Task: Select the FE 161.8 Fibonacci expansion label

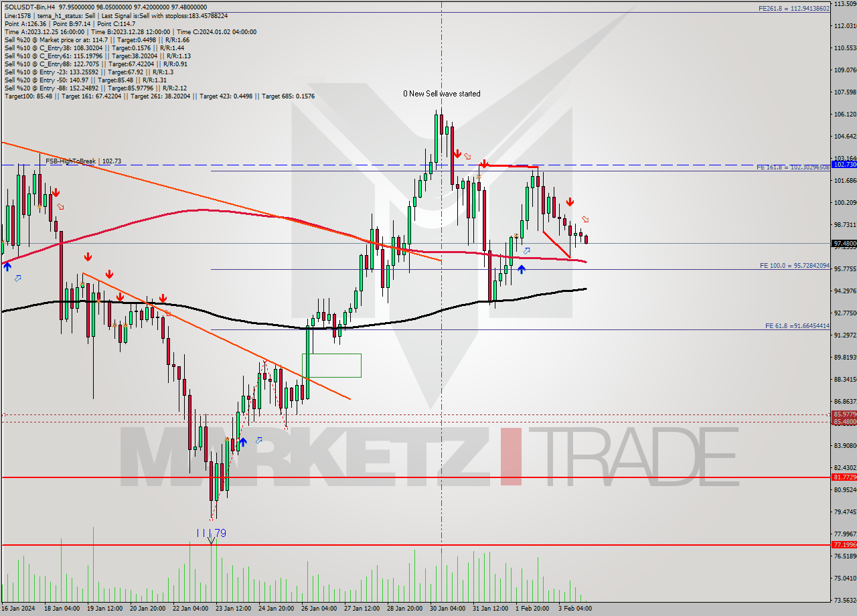Action: tap(793, 167)
